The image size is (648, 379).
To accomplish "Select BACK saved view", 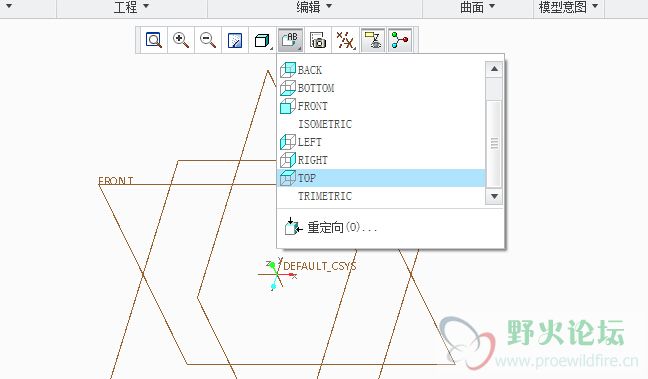I will 382,70.
